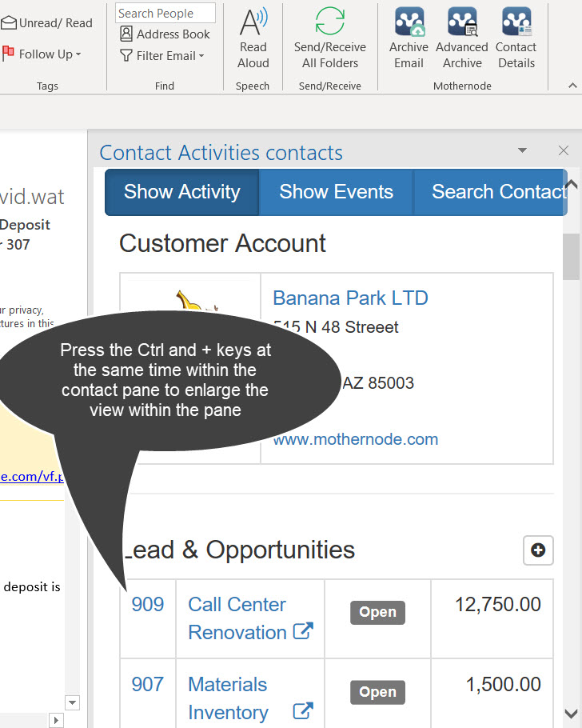582x728 pixels.
Task: Open Call Center Renovation opportunity
Action: point(237,618)
